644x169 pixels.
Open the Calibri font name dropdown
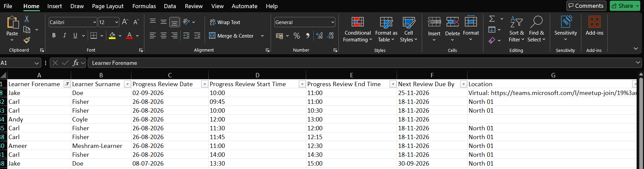95,22
